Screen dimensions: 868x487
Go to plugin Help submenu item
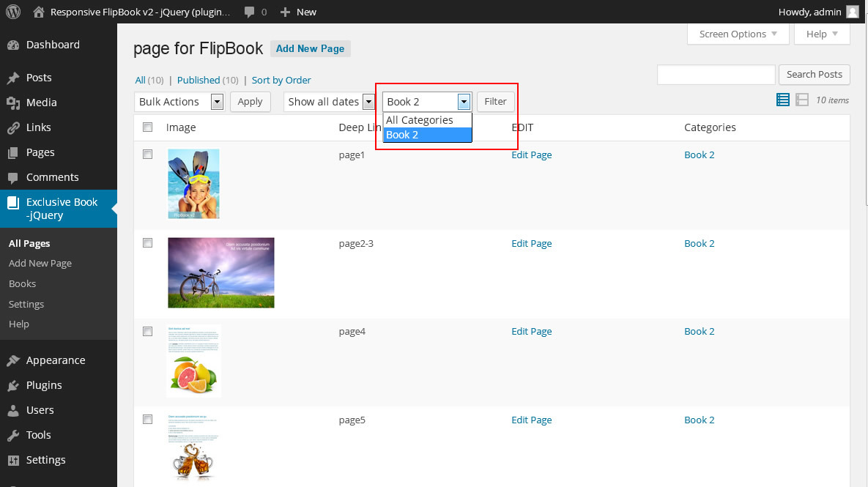tap(19, 324)
